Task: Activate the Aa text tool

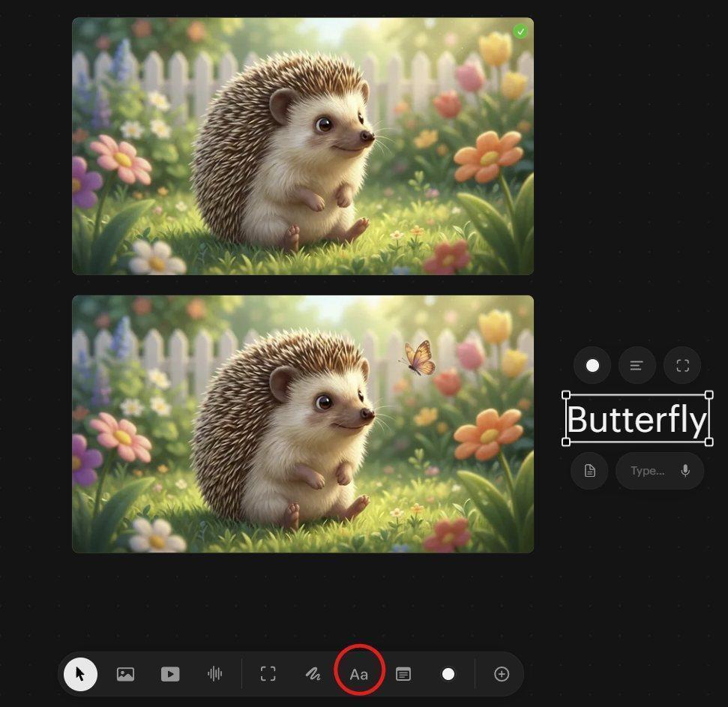Action: point(359,674)
